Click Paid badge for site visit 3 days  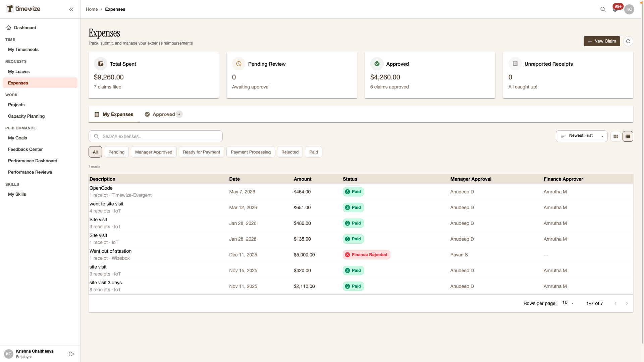(x=353, y=286)
